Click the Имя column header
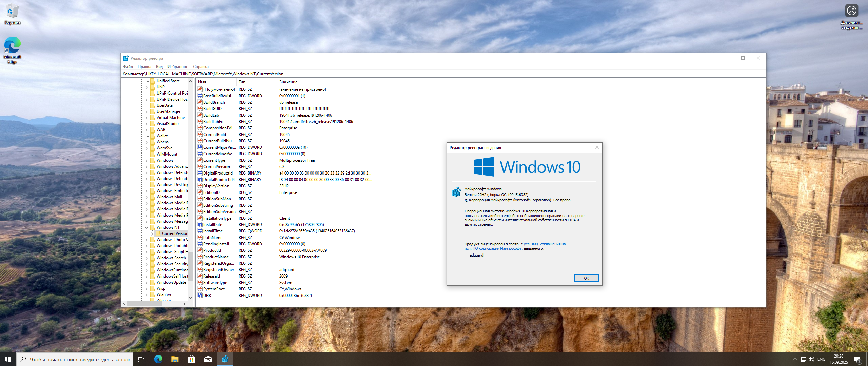This screenshot has height=366, width=868. pos(216,82)
